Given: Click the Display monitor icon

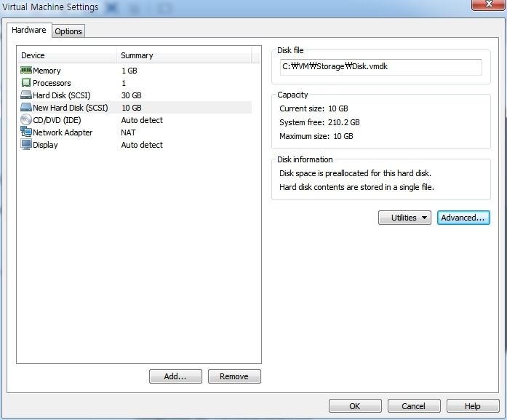Looking at the screenshot, I should pos(26,144).
